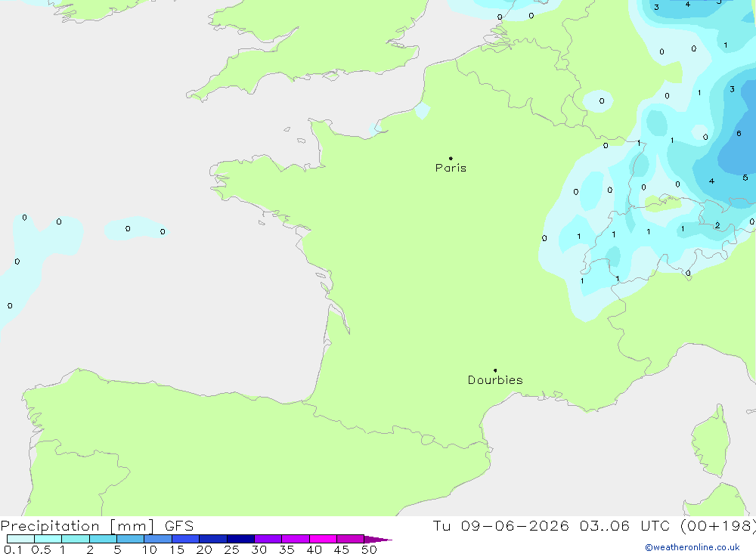
Task: Click the Paris city marker dot
Action: tap(451, 158)
